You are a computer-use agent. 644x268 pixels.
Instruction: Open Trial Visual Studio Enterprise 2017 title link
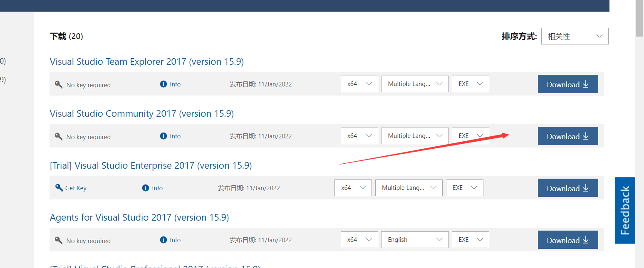coord(151,165)
